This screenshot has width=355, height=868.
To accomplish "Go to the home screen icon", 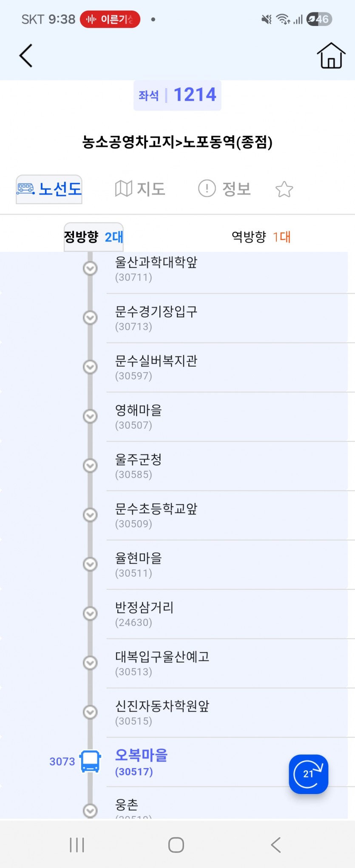I will [x=331, y=56].
